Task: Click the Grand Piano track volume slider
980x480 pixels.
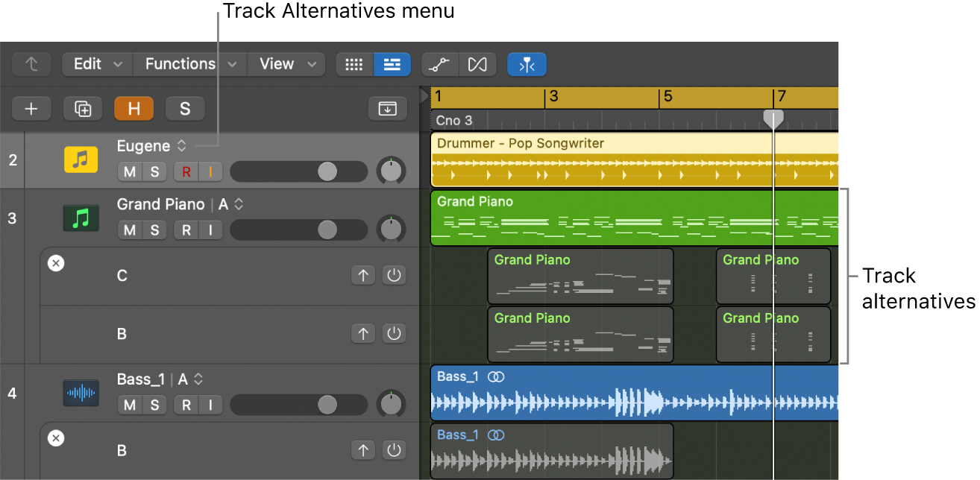Action: tap(298, 230)
